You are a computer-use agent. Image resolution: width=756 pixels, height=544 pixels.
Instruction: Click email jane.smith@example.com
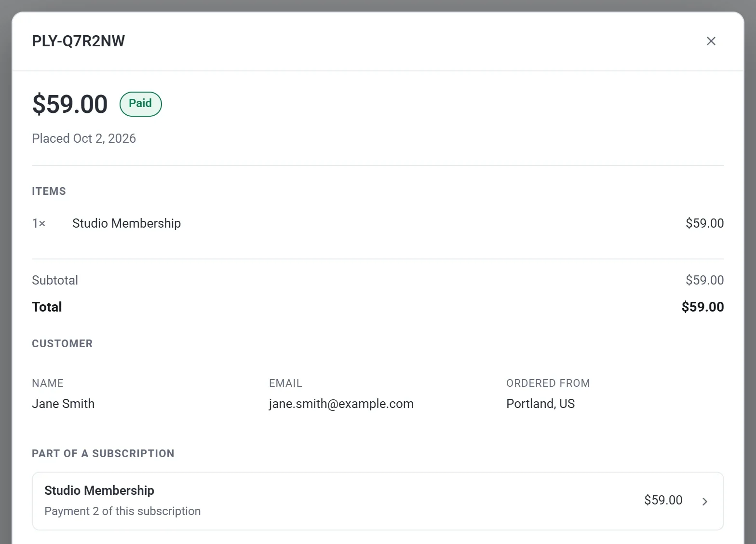click(x=341, y=404)
